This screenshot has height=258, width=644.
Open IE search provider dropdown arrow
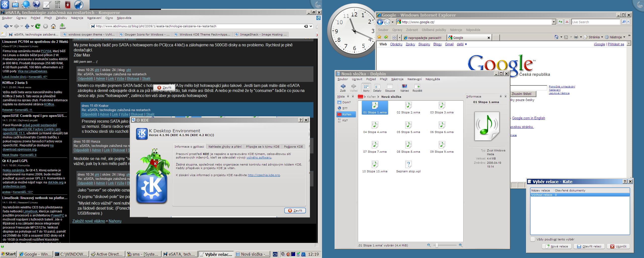(628, 22)
